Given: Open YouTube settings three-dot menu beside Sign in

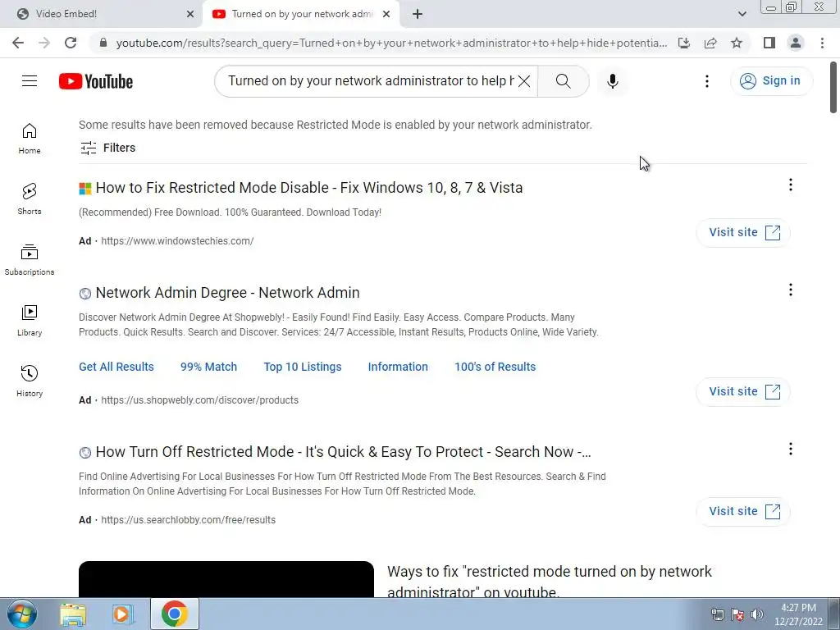Looking at the screenshot, I should [x=706, y=81].
